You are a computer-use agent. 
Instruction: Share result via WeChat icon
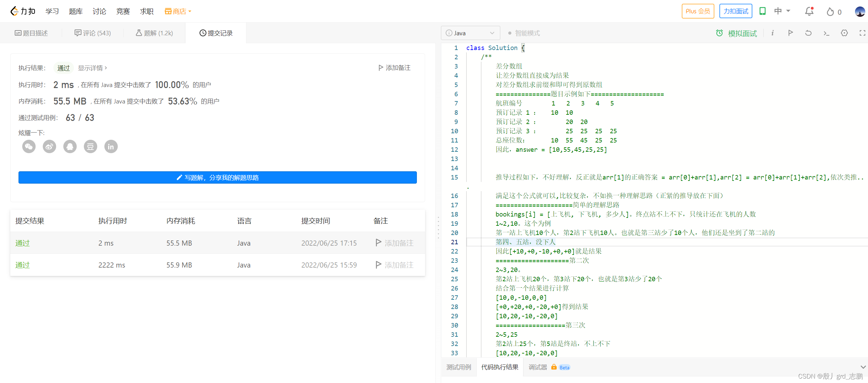pos(29,147)
